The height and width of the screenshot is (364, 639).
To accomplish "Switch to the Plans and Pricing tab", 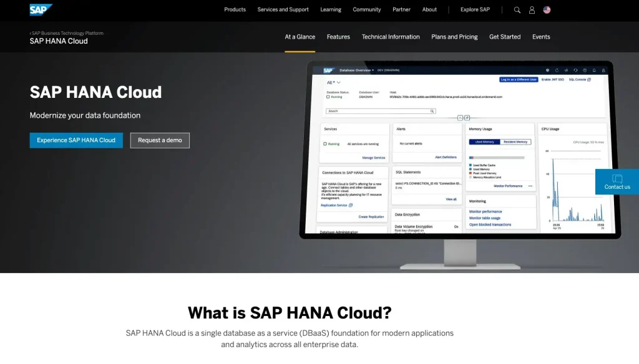I will click(x=454, y=37).
